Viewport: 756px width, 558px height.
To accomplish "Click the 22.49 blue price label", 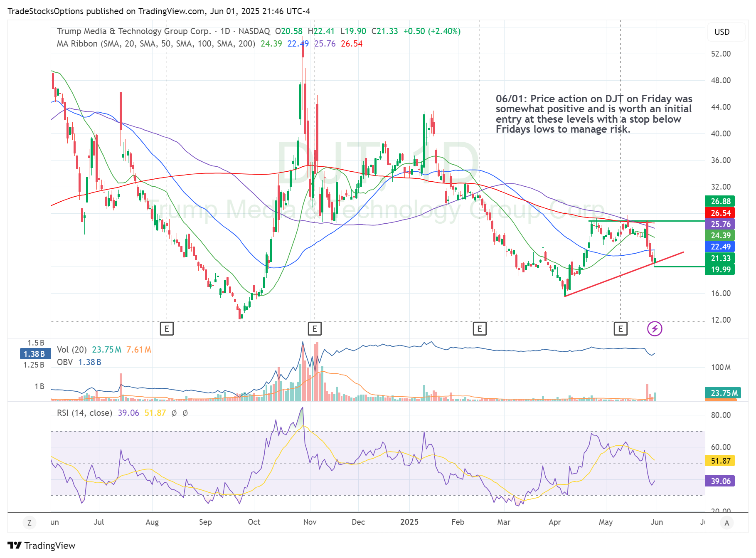I will (x=720, y=247).
